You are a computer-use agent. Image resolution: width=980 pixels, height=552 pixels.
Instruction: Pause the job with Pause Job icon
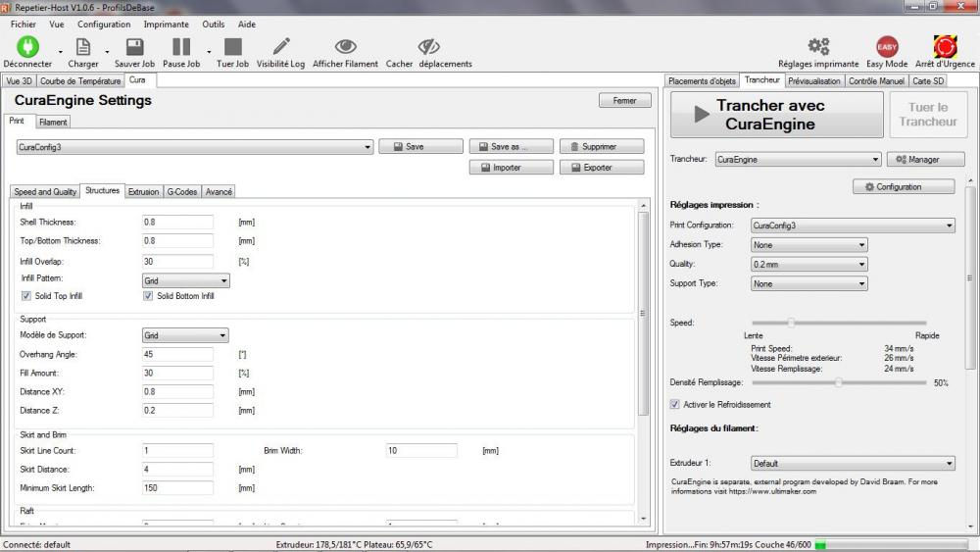181,47
